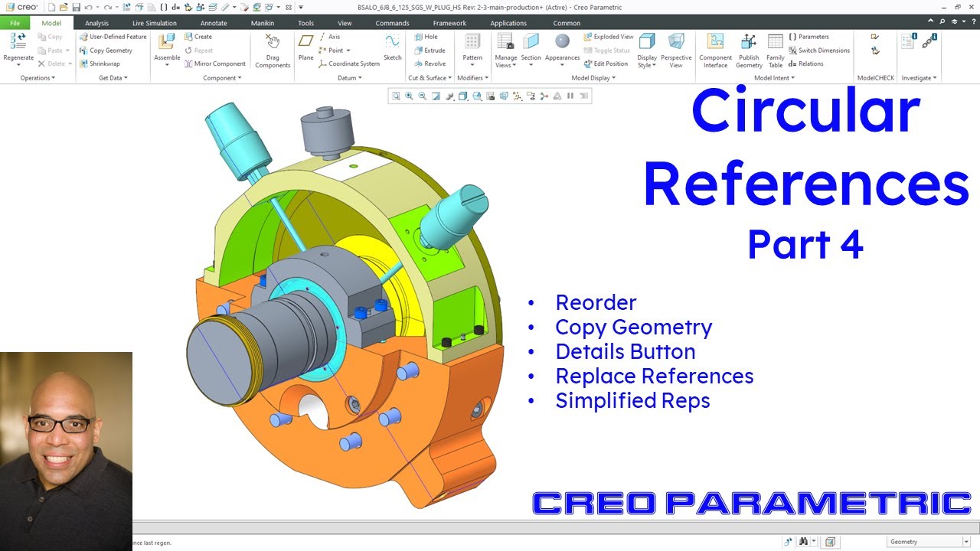Click Save icon in quick access toolbar
This screenshot has height=551, width=980.
click(77, 7)
